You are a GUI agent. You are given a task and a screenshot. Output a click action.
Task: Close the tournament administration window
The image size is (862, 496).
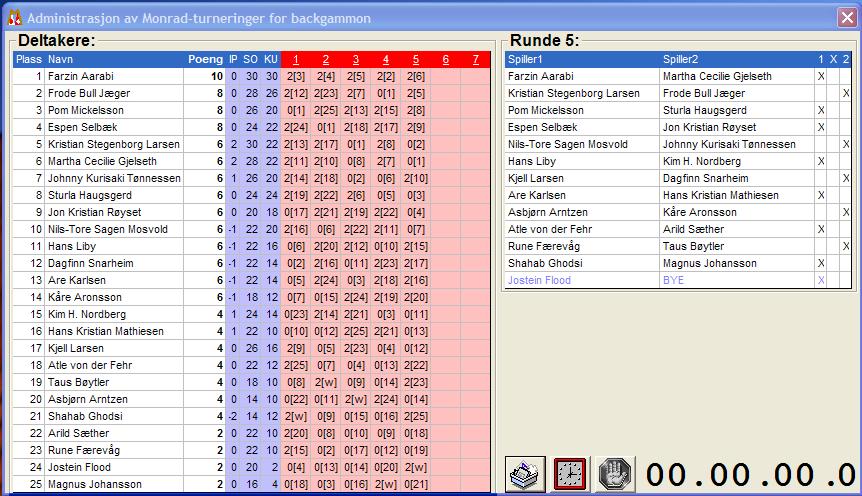pos(846,18)
